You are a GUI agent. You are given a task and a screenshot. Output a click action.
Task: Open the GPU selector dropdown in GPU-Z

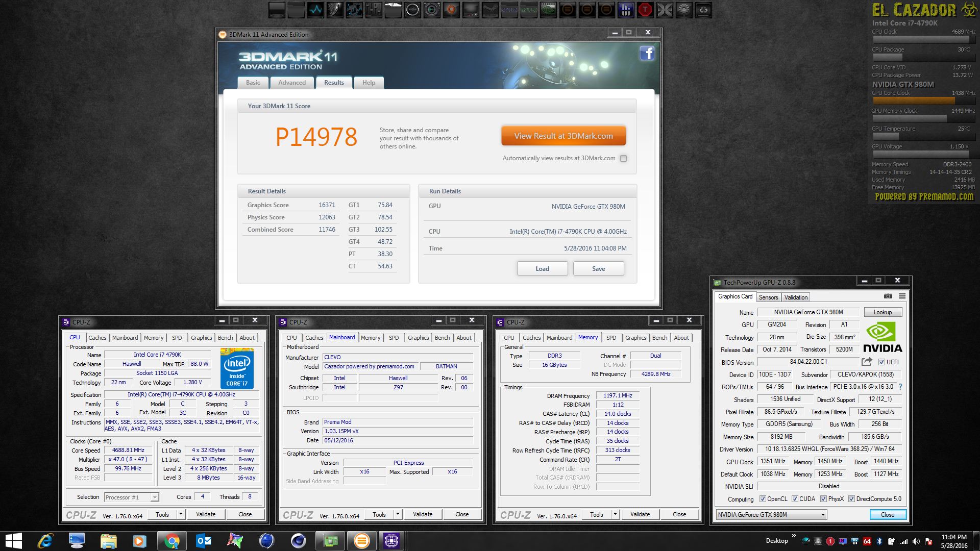(823, 515)
